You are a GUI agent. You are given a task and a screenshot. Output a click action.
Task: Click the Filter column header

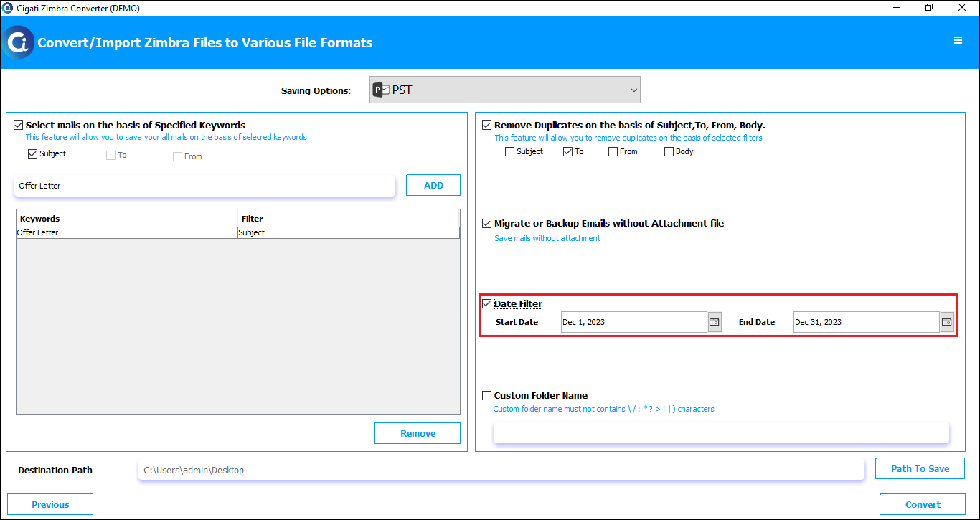point(349,218)
